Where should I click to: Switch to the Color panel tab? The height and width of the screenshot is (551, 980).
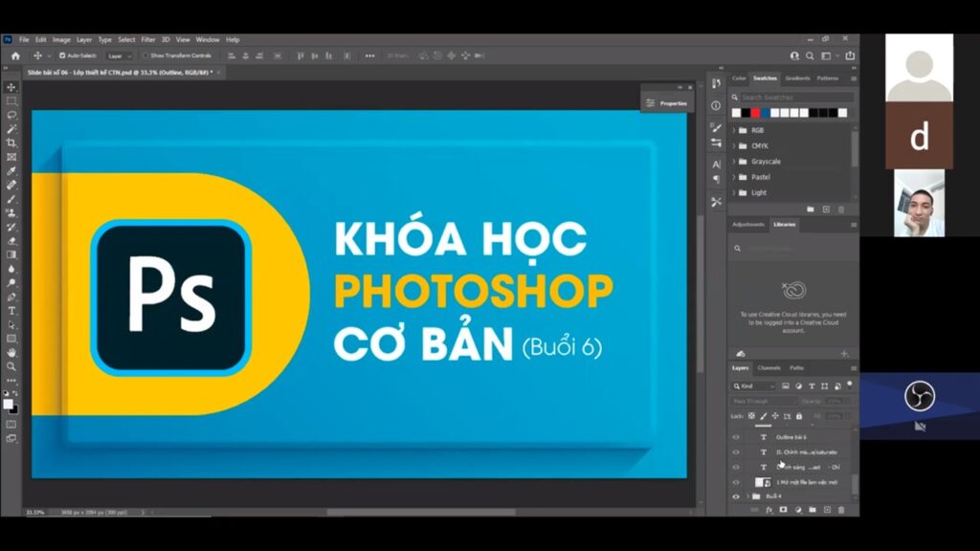pyautogui.click(x=740, y=78)
